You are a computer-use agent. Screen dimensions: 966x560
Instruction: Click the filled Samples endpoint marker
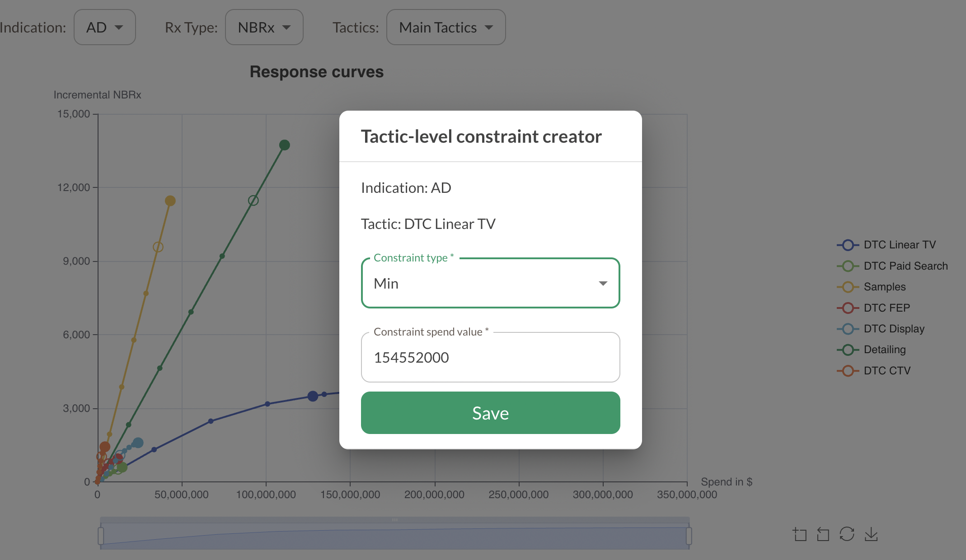[x=170, y=201]
